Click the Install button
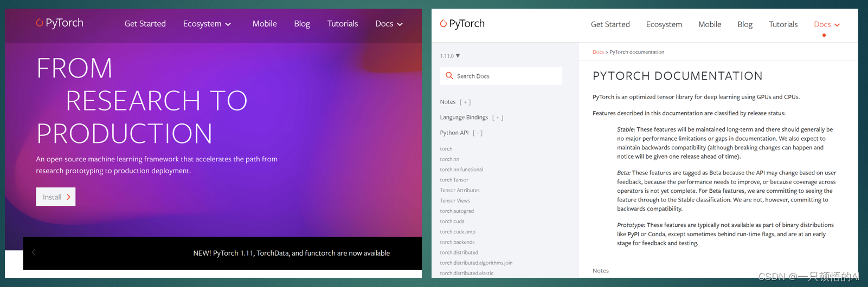The image size is (868, 287). pyautogui.click(x=56, y=197)
